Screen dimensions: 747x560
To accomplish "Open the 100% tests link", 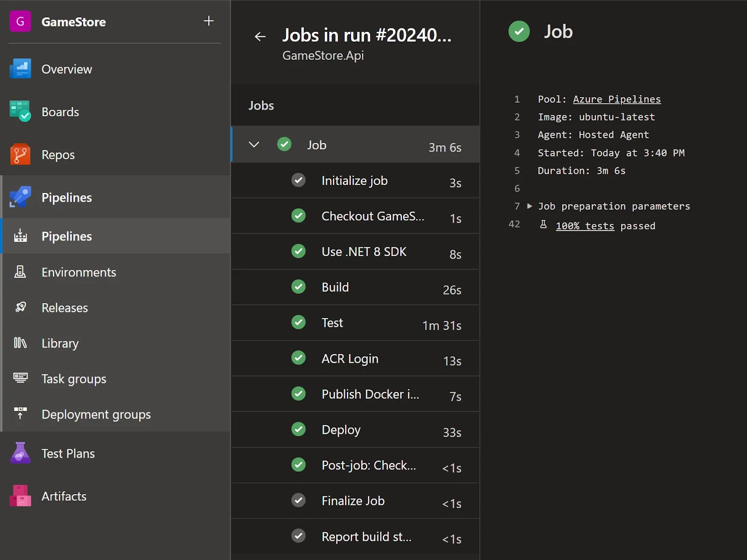I will [x=585, y=226].
